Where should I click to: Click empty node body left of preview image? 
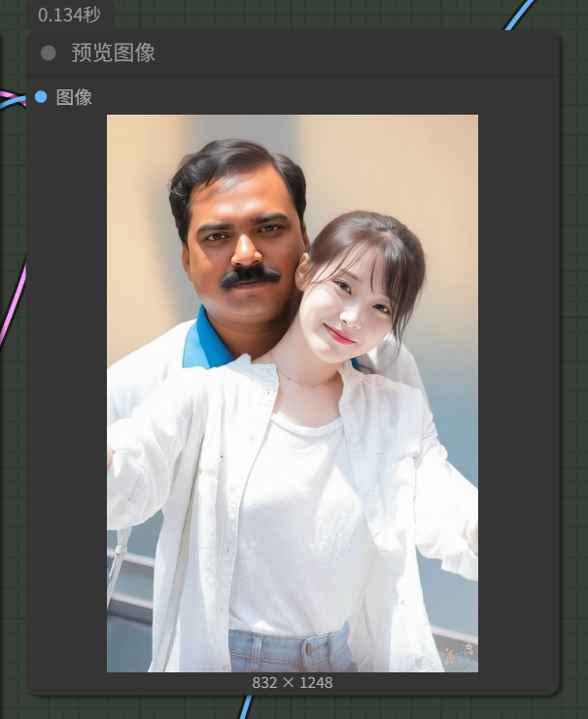coord(66,389)
